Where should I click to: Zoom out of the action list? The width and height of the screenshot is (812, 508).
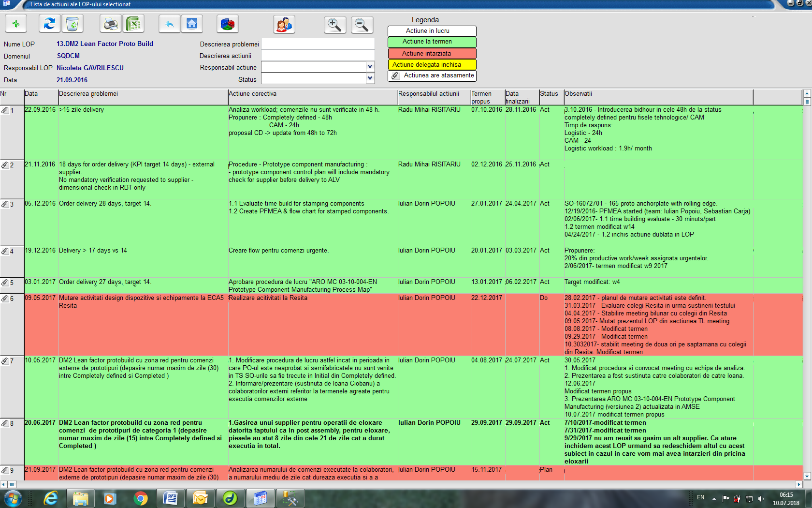click(x=362, y=25)
